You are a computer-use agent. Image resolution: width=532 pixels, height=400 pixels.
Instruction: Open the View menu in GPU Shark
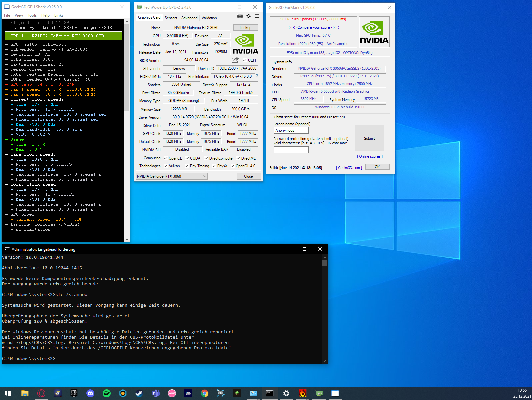[19, 15]
